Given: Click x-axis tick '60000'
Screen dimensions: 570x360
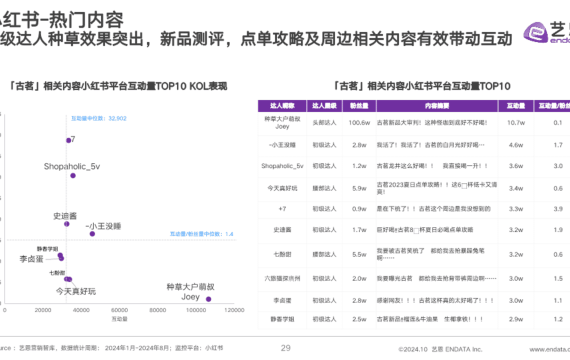Looking at the screenshot, I should click(x=119, y=310).
